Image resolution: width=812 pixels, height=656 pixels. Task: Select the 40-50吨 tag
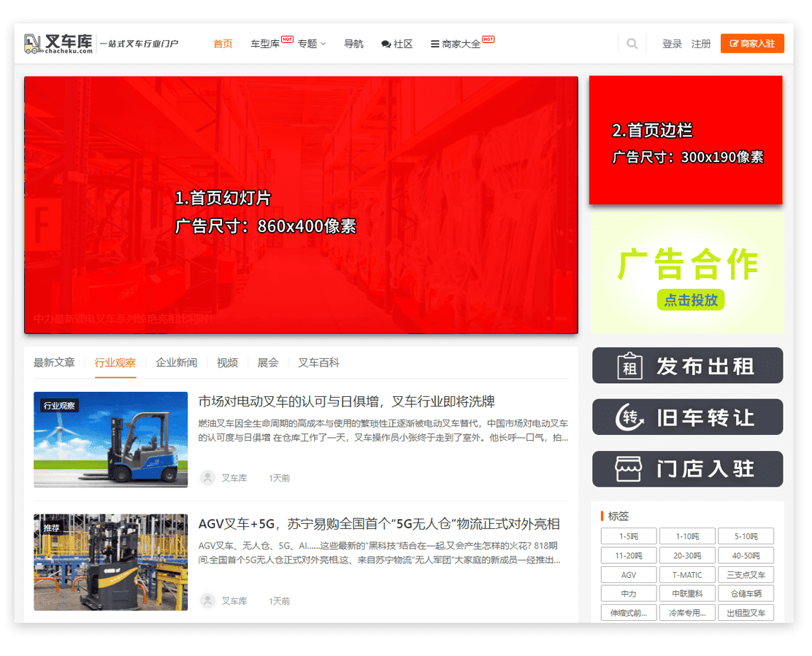[746, 555]
